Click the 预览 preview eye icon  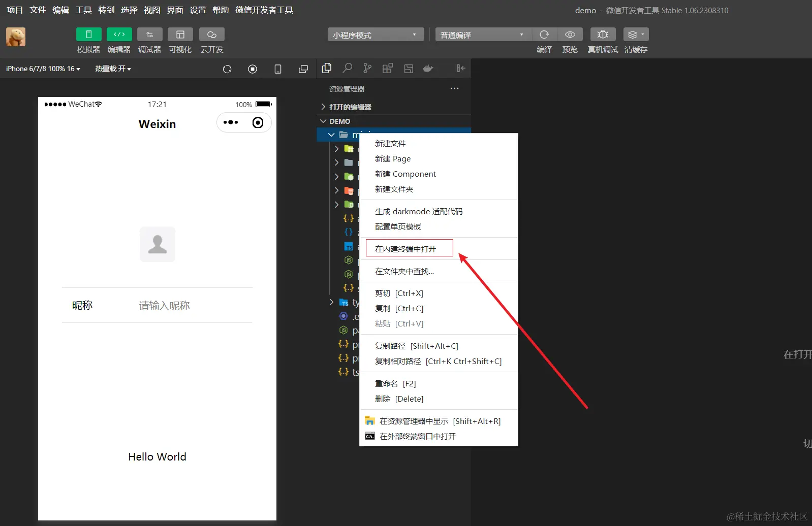[x=570, y=35]
